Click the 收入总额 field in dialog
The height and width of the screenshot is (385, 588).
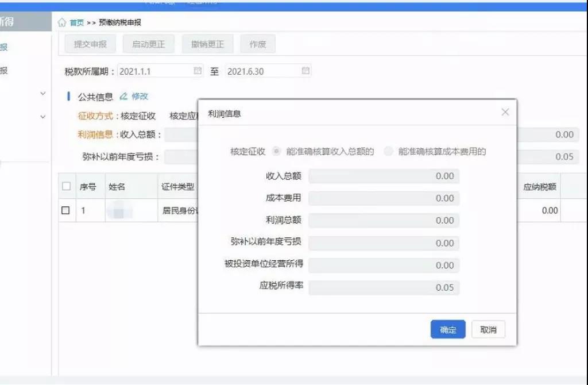pos(384,176)
